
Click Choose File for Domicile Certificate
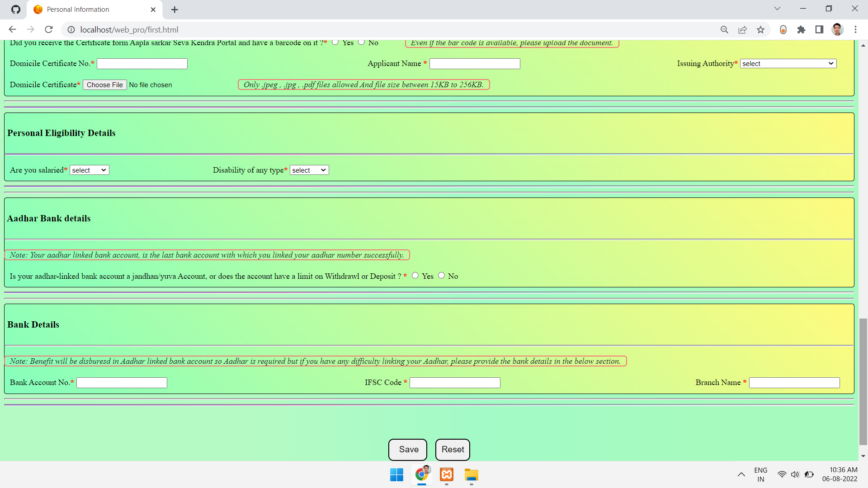coord(105,85)
